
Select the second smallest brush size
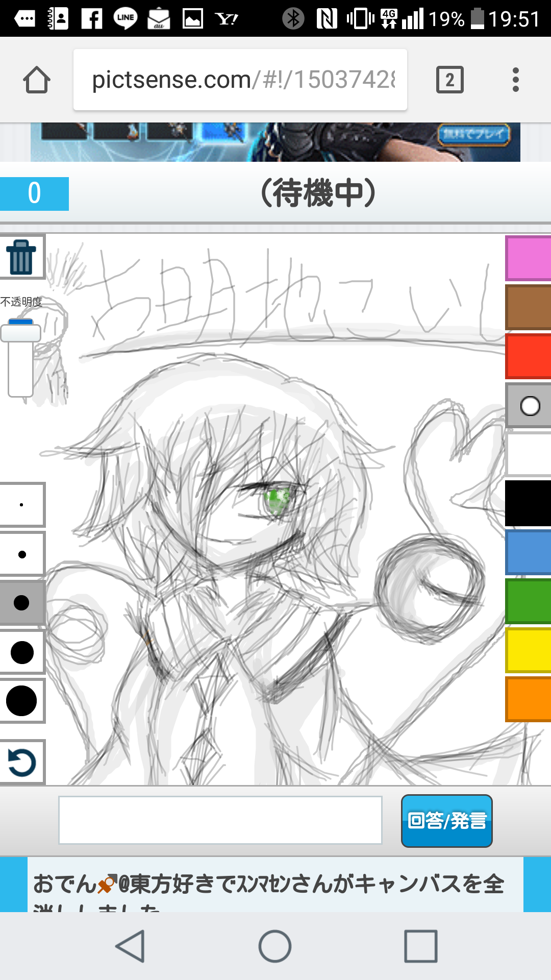tap(22, 554)
